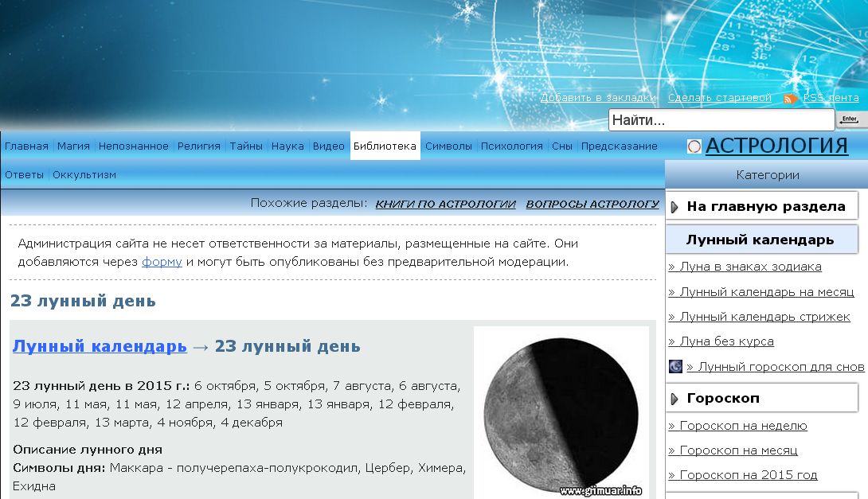This screenshot has height=499, width=868.
Task: Focus the Найти search field
Action: (x=721, y=120)
